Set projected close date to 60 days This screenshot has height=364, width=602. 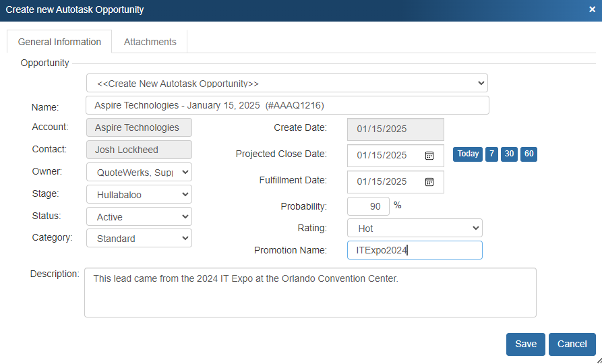[529, 154]
